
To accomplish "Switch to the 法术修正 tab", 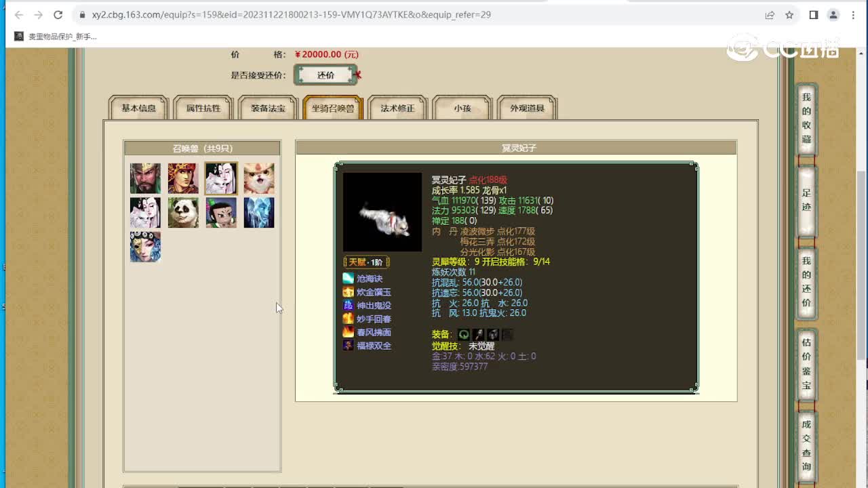I will point(397,108).
